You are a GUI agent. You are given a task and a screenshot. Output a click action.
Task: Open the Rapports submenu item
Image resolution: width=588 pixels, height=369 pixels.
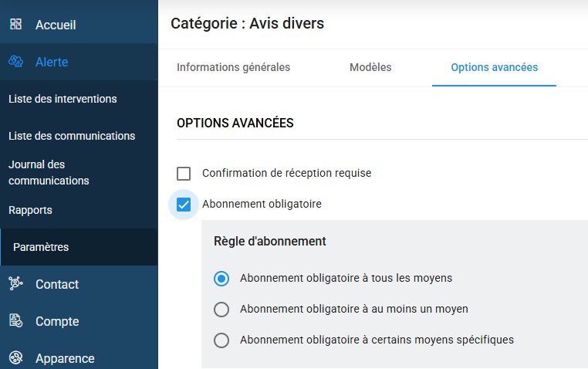[30, 210]
